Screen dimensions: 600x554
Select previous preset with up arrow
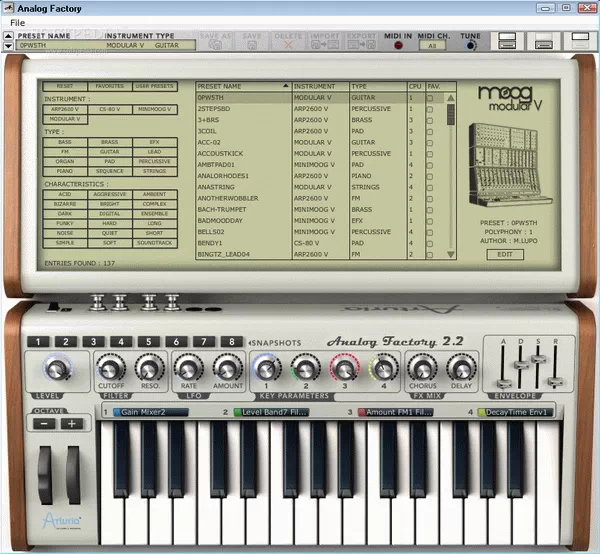tap(8, 36)
